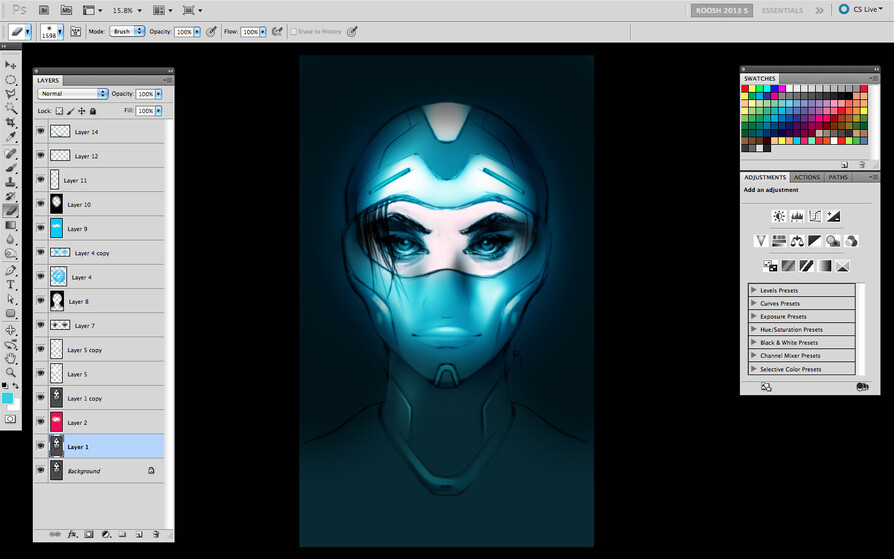Select the Elliptical Marquee tool

tap(10, 79)
